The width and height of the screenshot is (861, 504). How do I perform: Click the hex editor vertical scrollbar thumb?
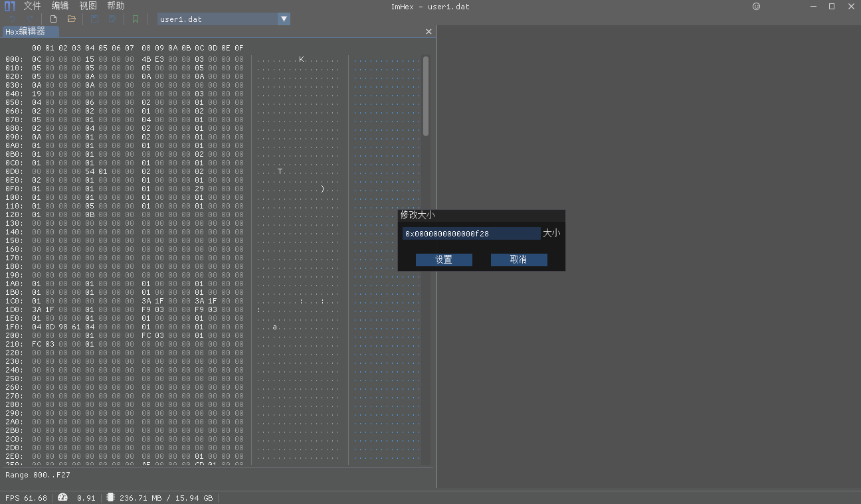426,96
